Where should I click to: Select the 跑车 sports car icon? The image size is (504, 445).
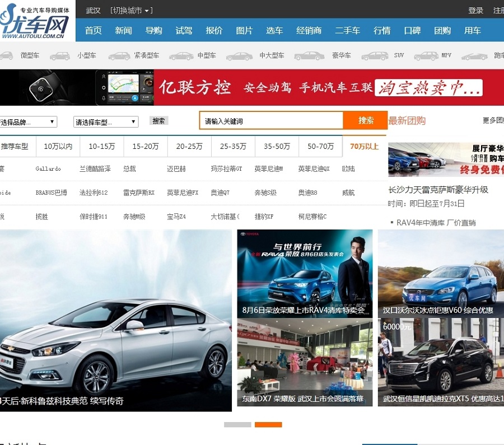(x=474, y=57)
